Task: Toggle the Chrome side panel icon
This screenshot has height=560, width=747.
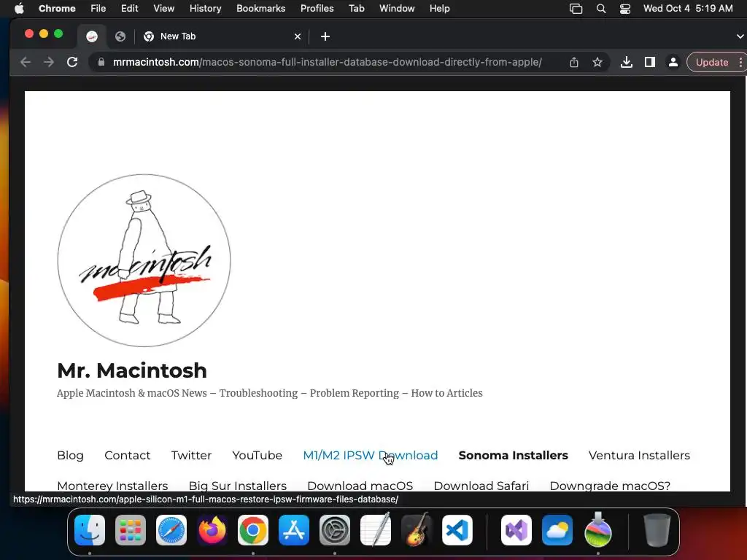Action: [x=650, y=62]
